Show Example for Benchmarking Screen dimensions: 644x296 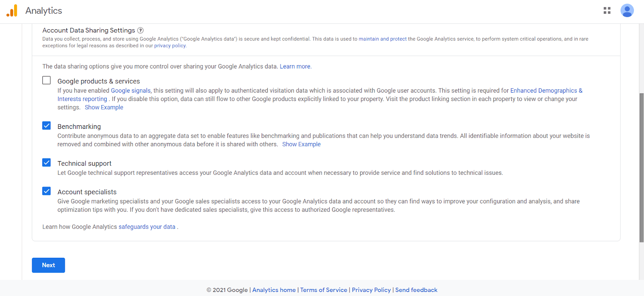(x=301, y=144)
